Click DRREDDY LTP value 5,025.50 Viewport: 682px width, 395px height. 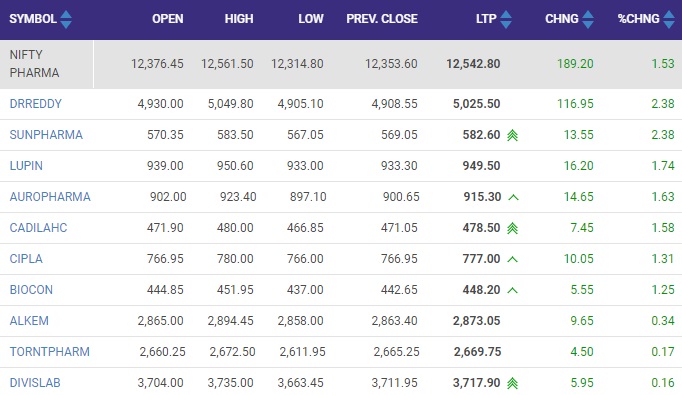[x=477, y=104]
